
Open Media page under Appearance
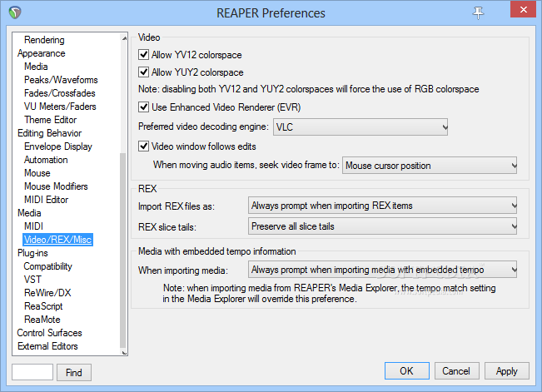[36, 67]
